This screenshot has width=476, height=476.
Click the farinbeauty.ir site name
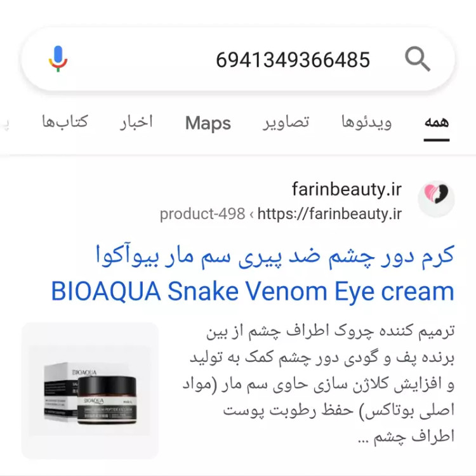pyautogui.click(x=347, y=189)
